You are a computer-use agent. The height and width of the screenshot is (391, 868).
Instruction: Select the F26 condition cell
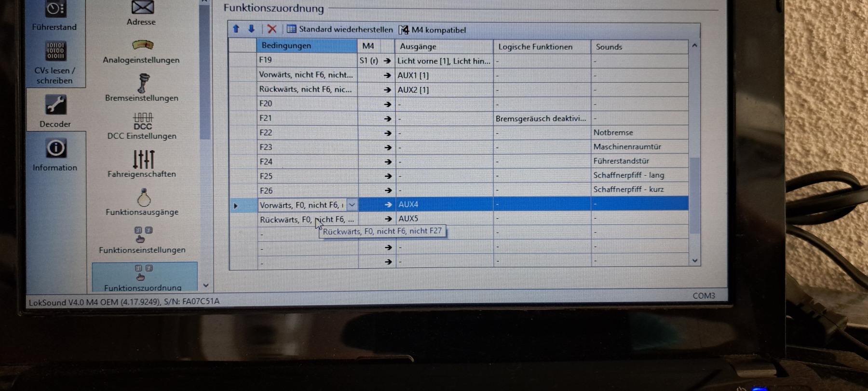[x=307, y=190]
